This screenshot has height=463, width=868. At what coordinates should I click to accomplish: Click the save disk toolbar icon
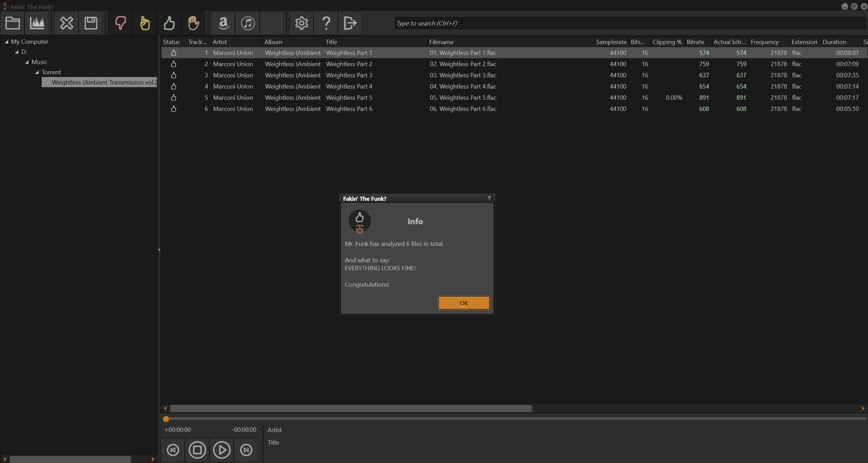pos(91,23)
